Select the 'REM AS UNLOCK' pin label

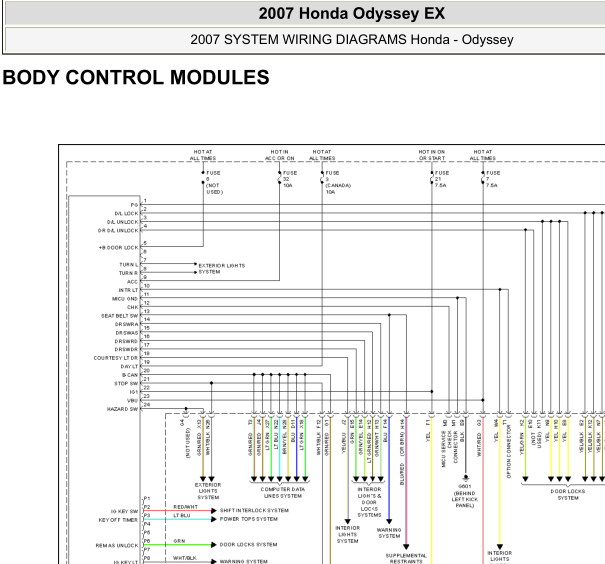(x=117, y=546)
